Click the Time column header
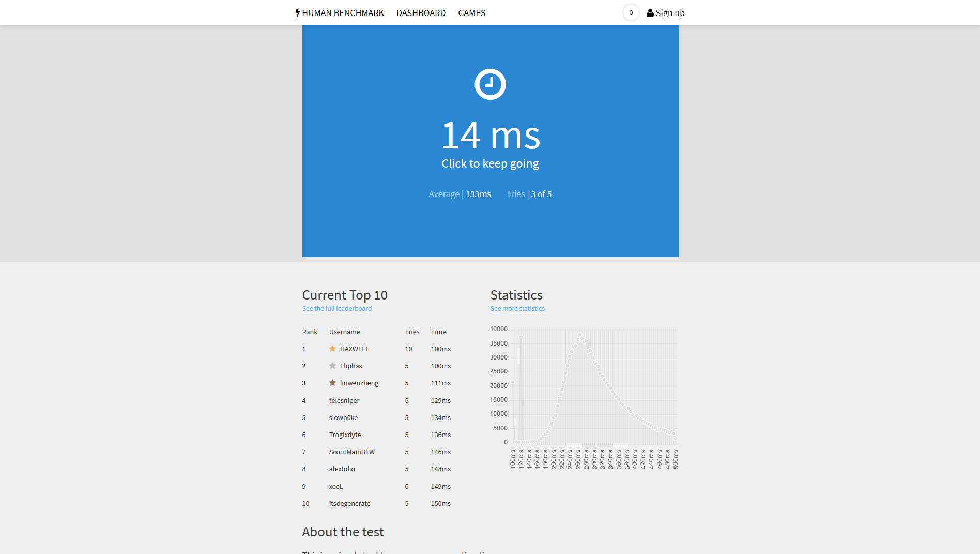This screenshot has width=980, height=554. point(438,332)
